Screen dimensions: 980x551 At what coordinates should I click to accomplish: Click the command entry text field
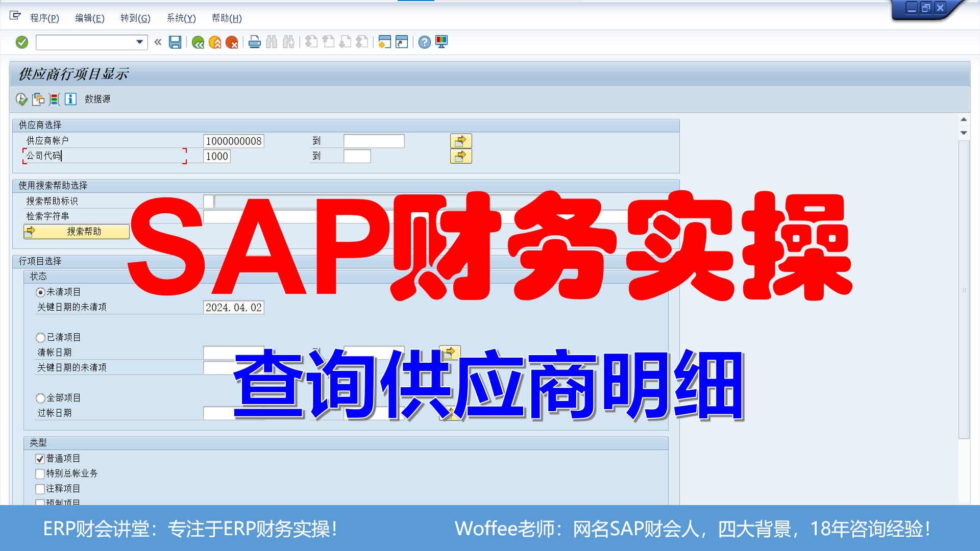tap(85, 42)
